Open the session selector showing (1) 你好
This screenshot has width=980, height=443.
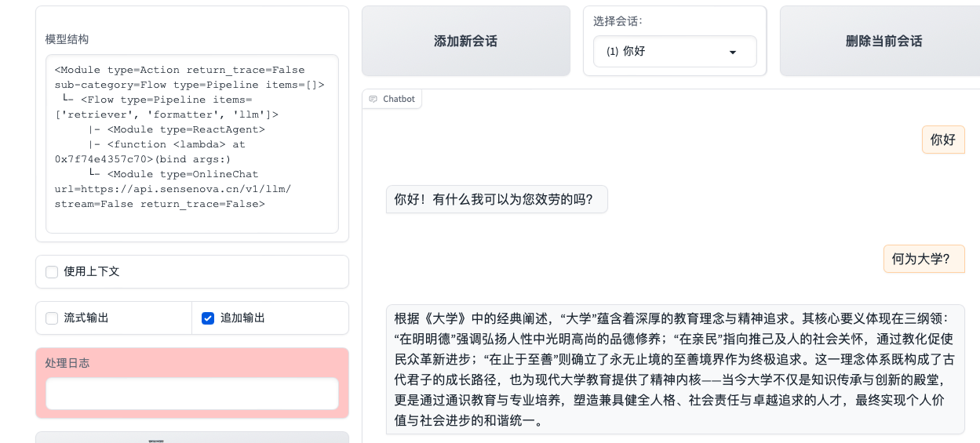674,52
